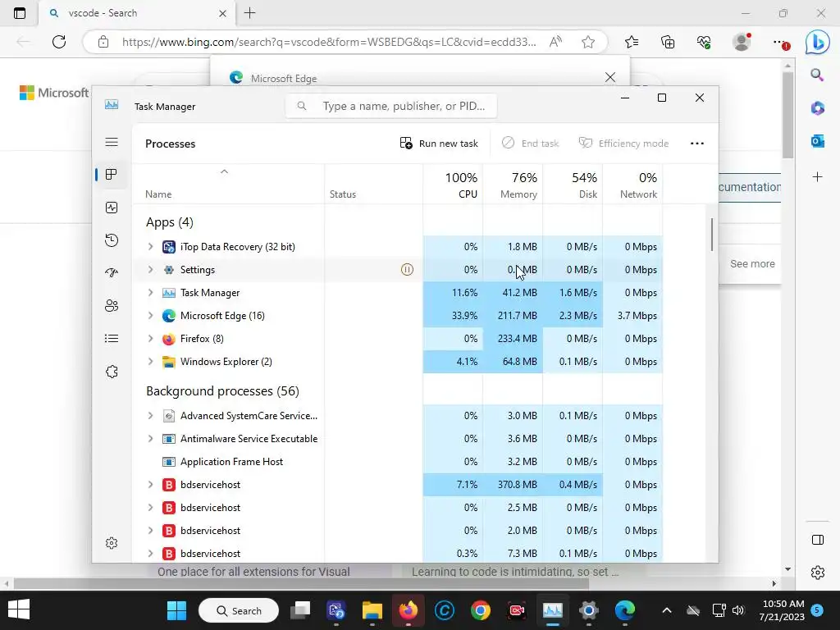The height and width of the screenshot is (630, 840).
Task: Sort processes by Memory column
Action: coord(513,185)
